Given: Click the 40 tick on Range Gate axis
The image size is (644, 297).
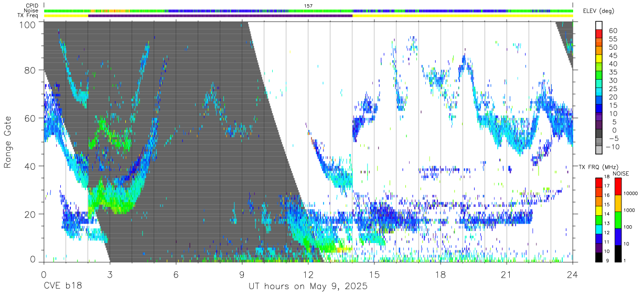Looking at the screenshot, I should point(31,166).
